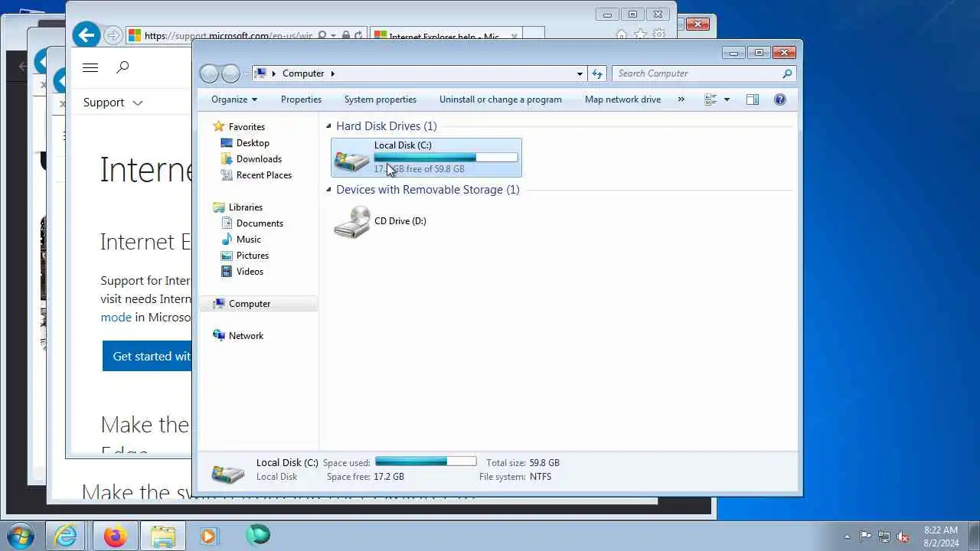Expand Support dropdown on Microsoft page
This screenshot has height=551, width=980.
[x=113, y=103]
